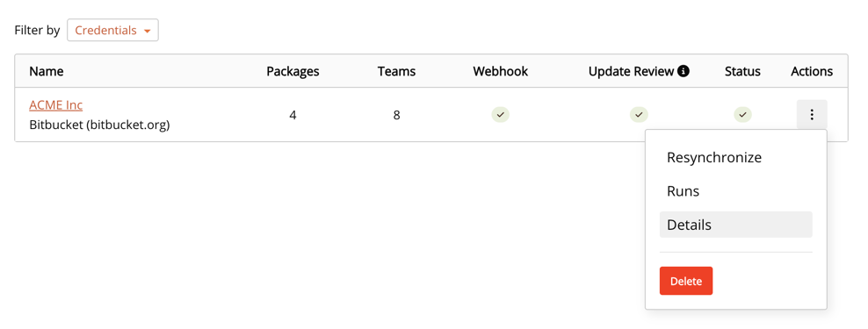Click the red Delete button
The height and width of the screenshot is (329, 868).
686,281
